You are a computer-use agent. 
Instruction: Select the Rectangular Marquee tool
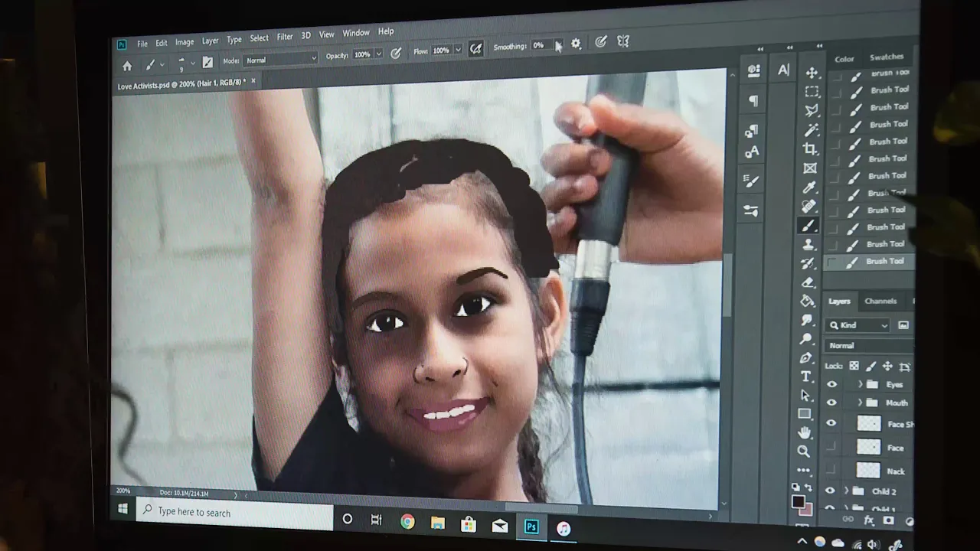(x=812, y=92)
